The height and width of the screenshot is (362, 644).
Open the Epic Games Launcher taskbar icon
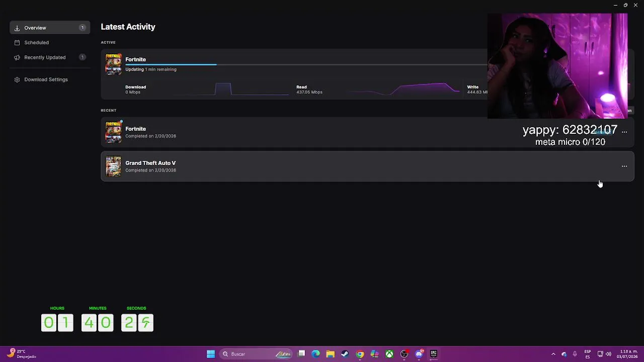click(434, 354)
